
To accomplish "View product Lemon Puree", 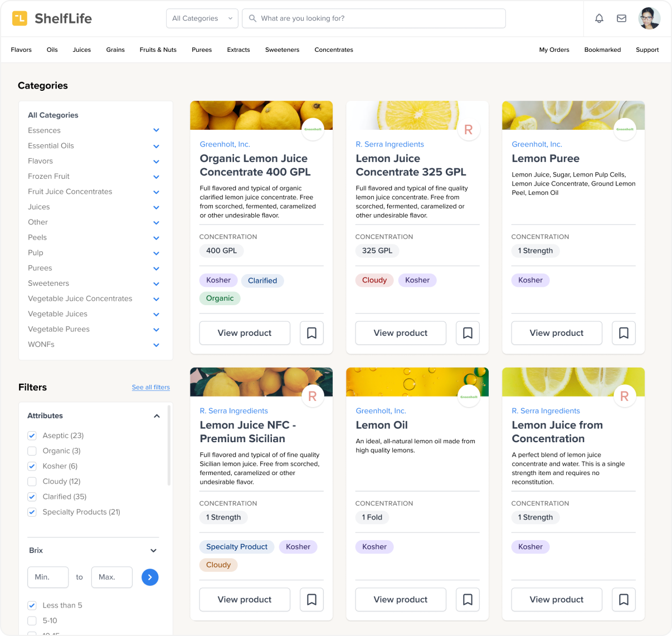I will [557, 333].
